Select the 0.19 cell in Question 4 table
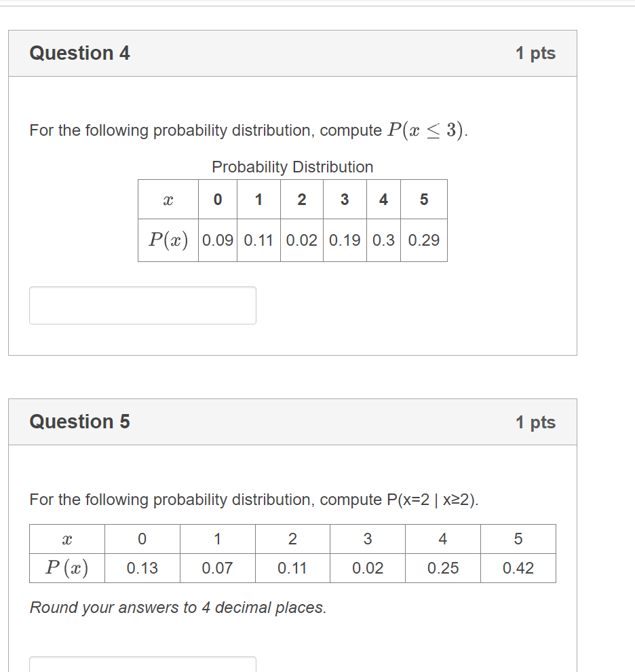Image resolution: width=635 pixels, height=672 pixels. [x=345, y=240]
